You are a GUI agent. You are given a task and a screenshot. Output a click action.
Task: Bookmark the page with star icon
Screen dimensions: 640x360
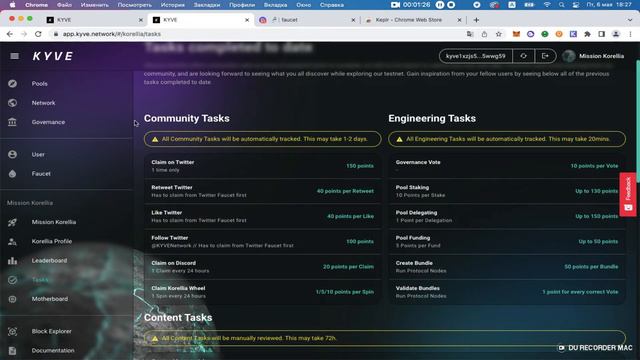[499, 34]
